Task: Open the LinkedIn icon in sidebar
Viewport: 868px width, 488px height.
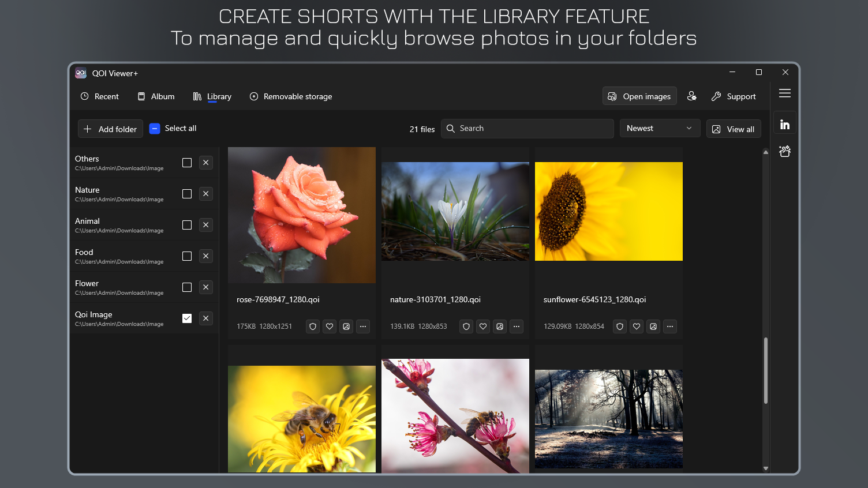Action: (x=785, y=124)
